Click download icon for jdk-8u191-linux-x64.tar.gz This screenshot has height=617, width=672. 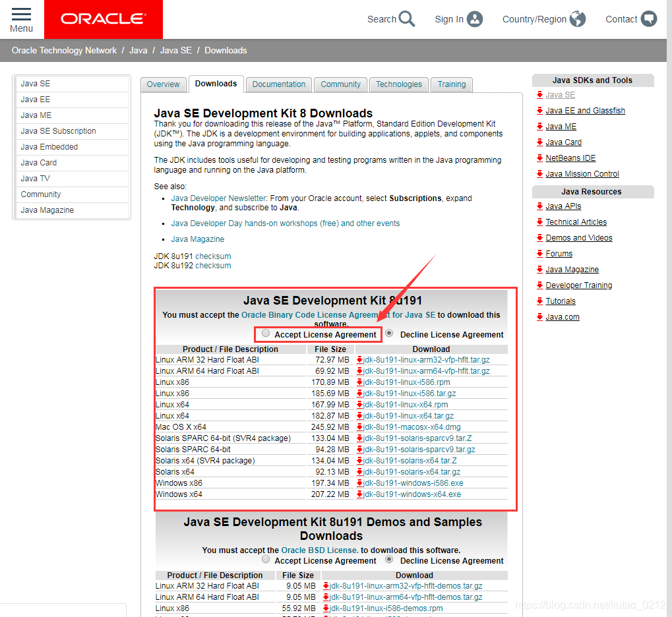[359, 416]
